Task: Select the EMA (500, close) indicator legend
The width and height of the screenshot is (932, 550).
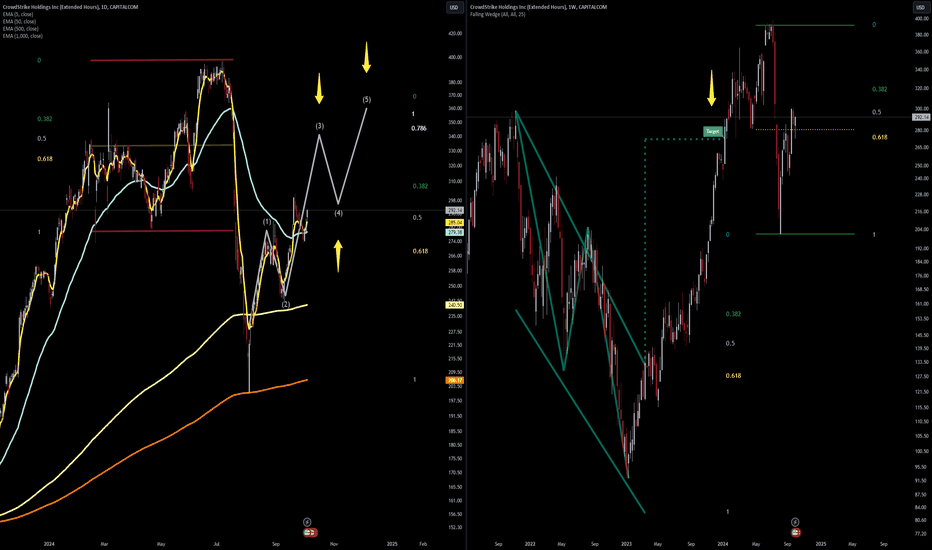Action: pyautogui.click(x=20, y=29)
